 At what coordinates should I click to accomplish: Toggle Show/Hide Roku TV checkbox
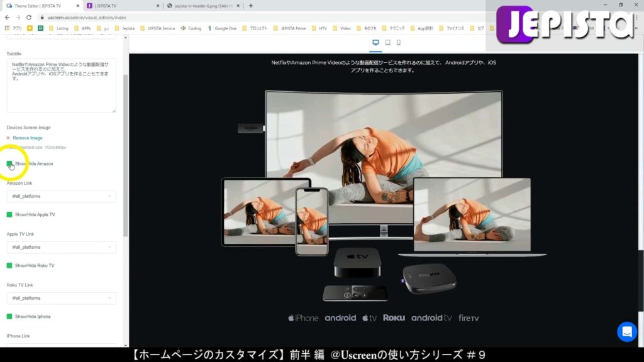pos(9,266)
